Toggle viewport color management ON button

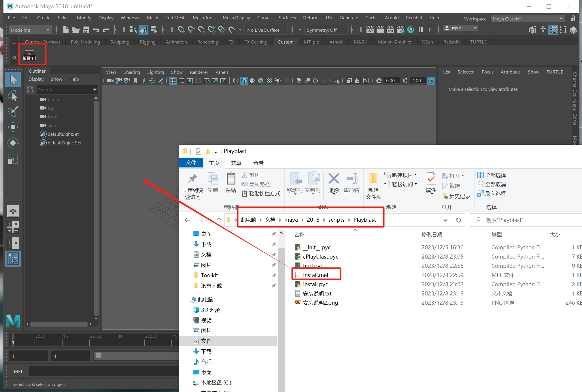coord(431,81)
